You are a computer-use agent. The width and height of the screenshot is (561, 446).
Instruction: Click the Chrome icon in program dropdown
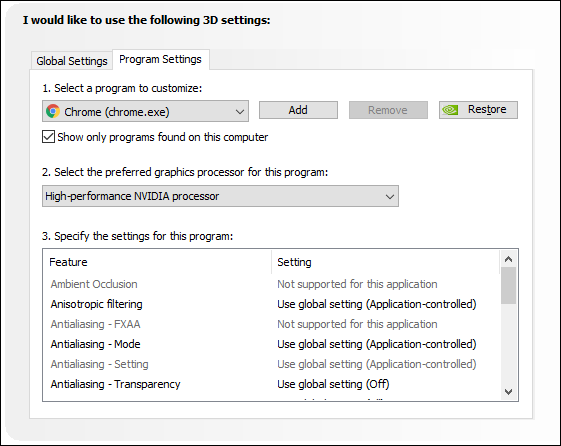click(53, 111)
